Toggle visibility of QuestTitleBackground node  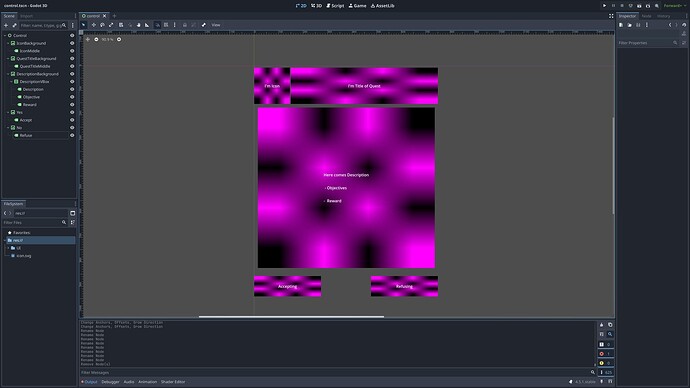pos(72,59)
